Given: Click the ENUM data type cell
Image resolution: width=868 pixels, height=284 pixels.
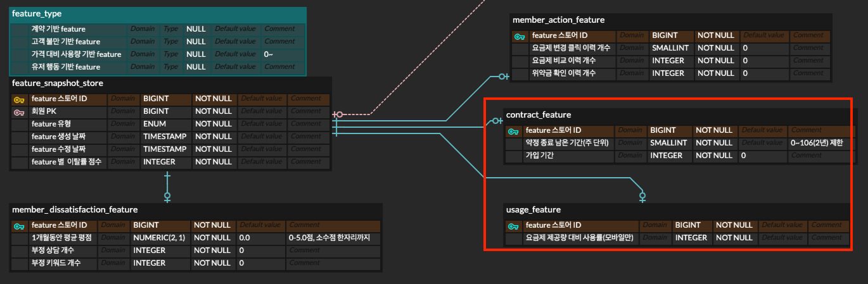Looking at the screenshot, I should point(155,124).
